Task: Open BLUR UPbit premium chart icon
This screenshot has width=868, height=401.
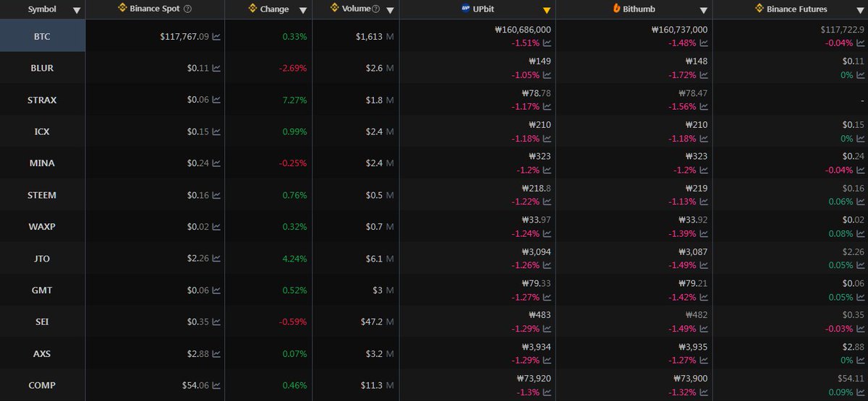Action: pos(547,74)
